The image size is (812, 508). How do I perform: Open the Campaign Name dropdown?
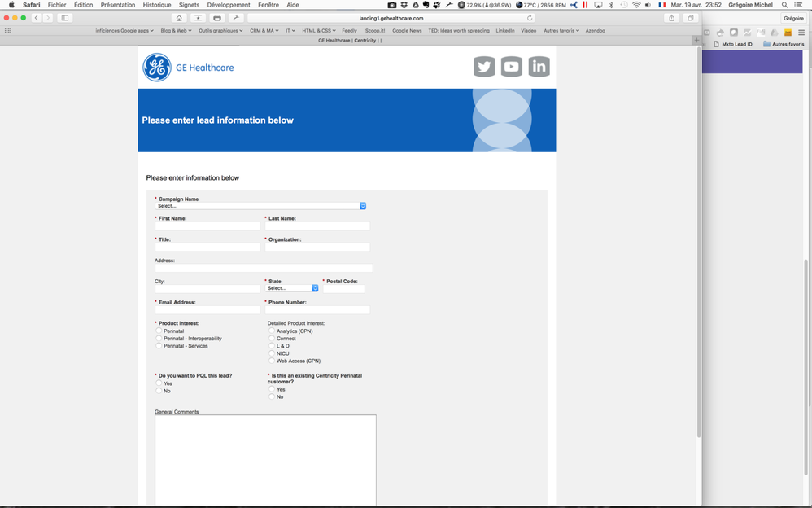click(x=260, y=206)
